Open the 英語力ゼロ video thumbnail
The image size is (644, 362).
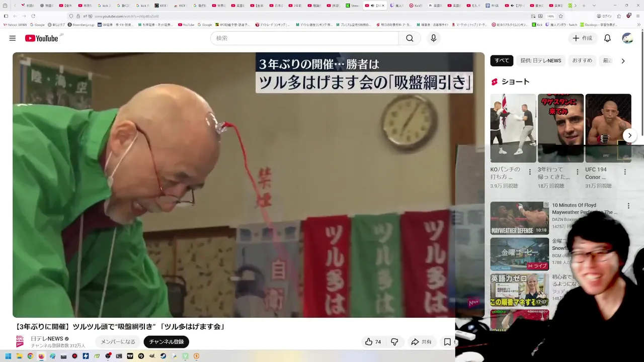(x=520, y=290)
